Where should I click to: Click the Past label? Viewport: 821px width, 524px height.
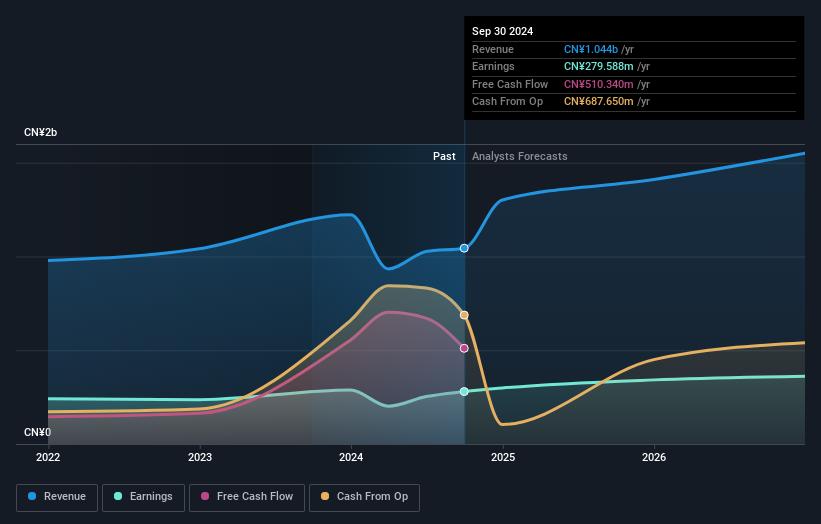444,157
